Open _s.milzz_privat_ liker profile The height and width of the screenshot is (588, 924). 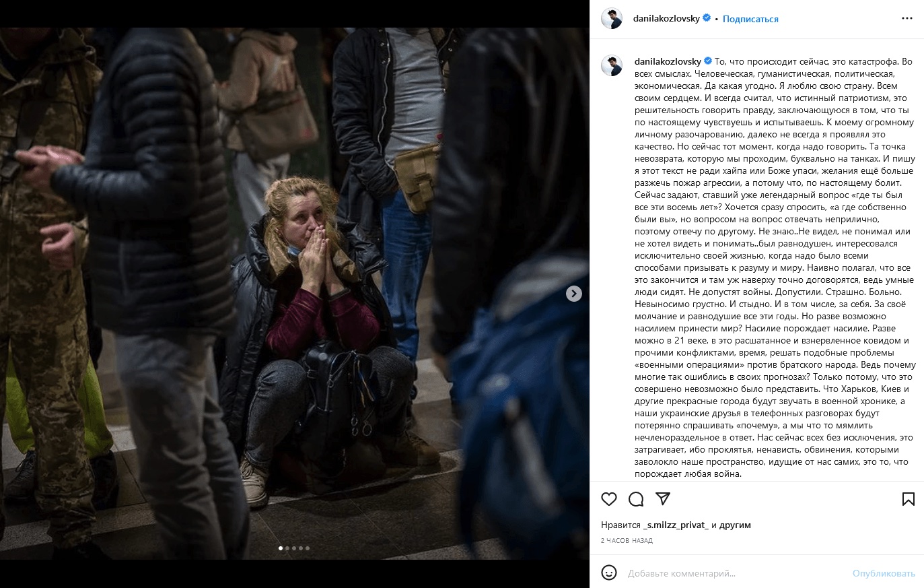pyautogui.click(x=676, y=525)
